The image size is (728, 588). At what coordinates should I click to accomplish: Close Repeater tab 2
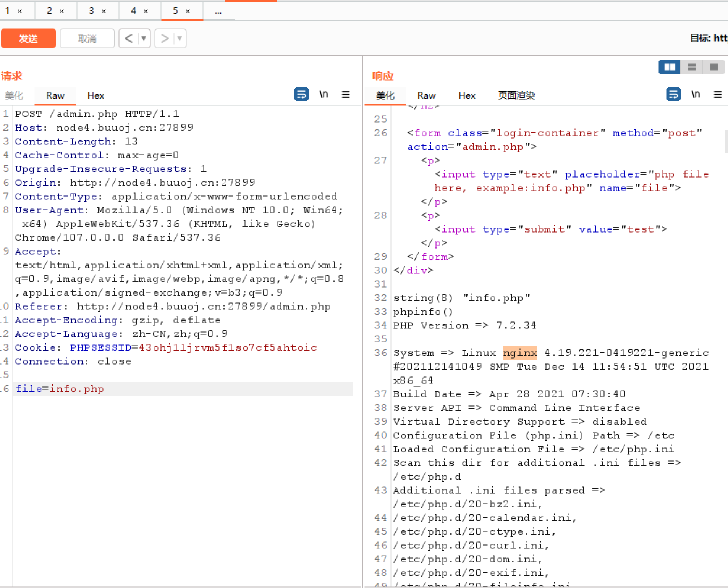62,11
